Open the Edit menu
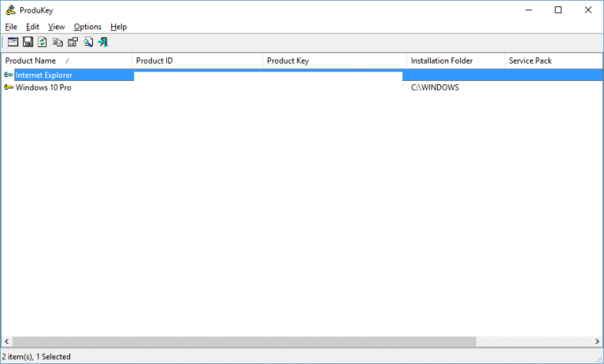 (x=33, y=26)
